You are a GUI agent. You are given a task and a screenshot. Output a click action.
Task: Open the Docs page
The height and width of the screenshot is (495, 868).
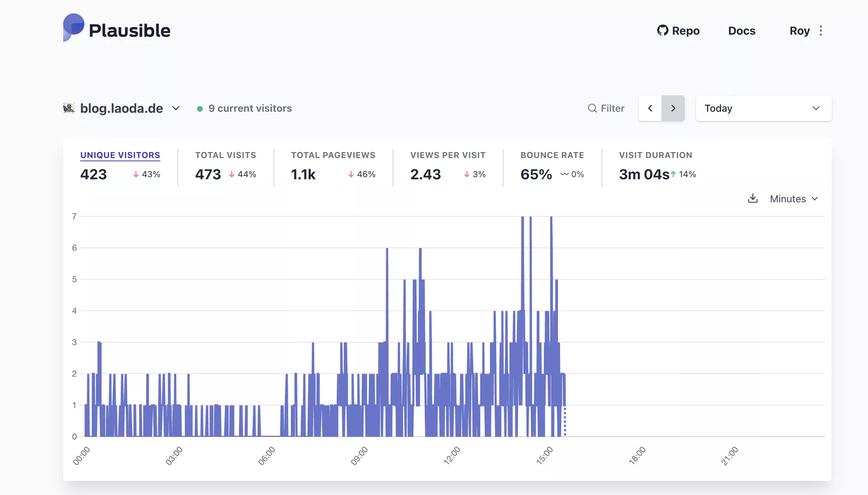[741, 31]
